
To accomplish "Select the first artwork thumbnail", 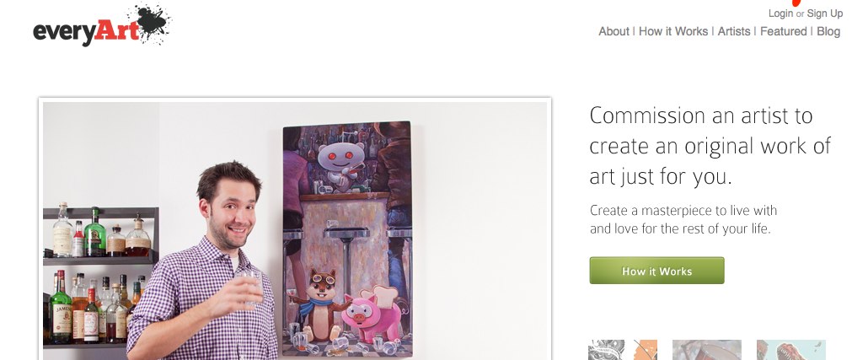I will pos(623,350).
